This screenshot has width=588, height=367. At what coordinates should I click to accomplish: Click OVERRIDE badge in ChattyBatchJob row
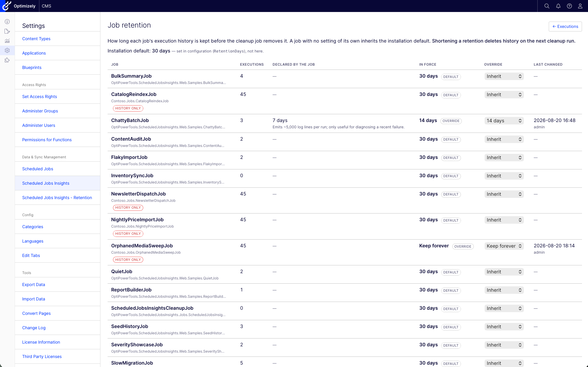coord(451,121)
